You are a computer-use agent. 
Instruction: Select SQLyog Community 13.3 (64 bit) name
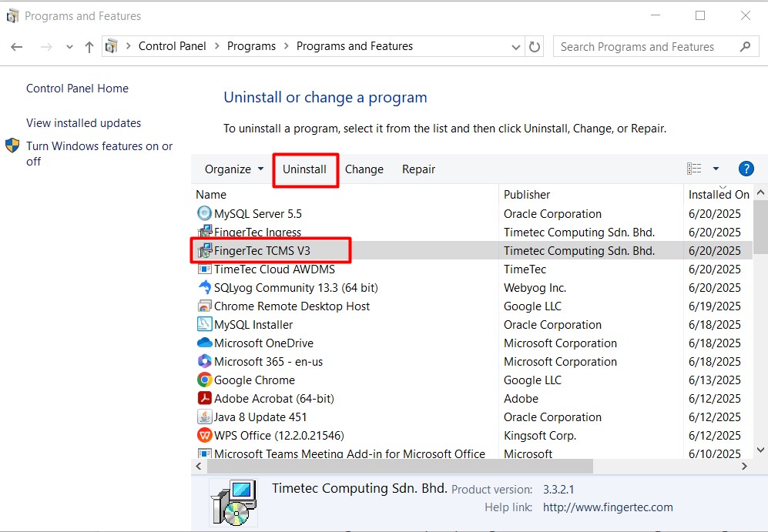(x=297, y=288)
